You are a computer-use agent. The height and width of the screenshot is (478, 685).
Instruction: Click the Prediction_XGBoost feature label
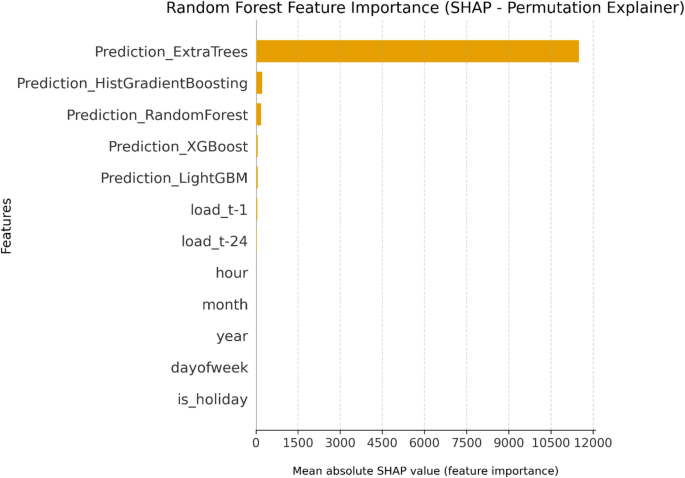[178, 147]
